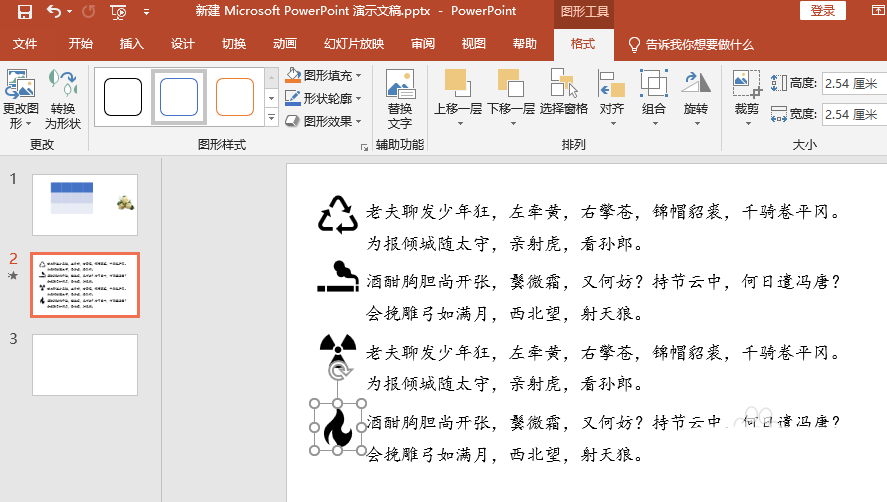Image resolution: width=887 pixels, height=502 pixels.
Task: Select the radioactive symbol icon on slide
Action: [x=338, y=348]
